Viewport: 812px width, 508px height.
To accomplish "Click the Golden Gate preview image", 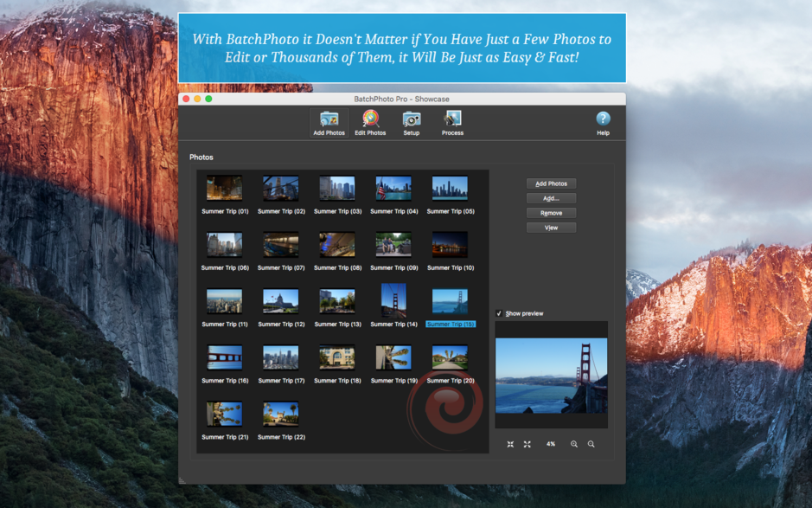I will tap(551, 376).
